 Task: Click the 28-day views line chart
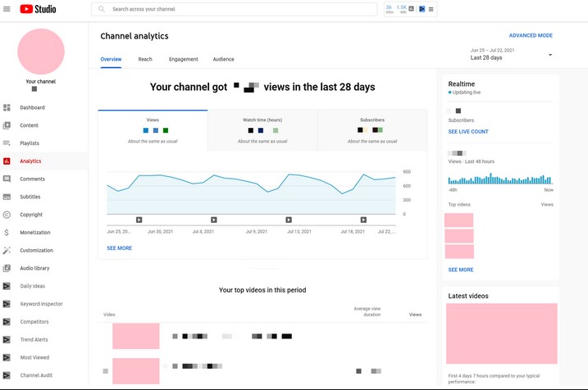tap(251, 193)
